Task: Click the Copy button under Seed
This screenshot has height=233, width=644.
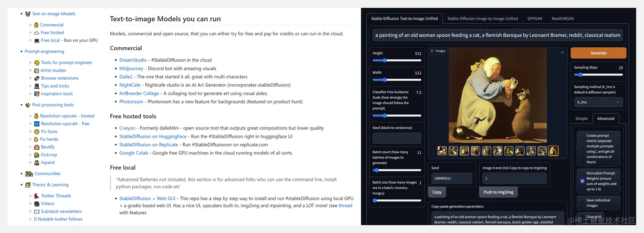Action: click(x=437, y=192)
